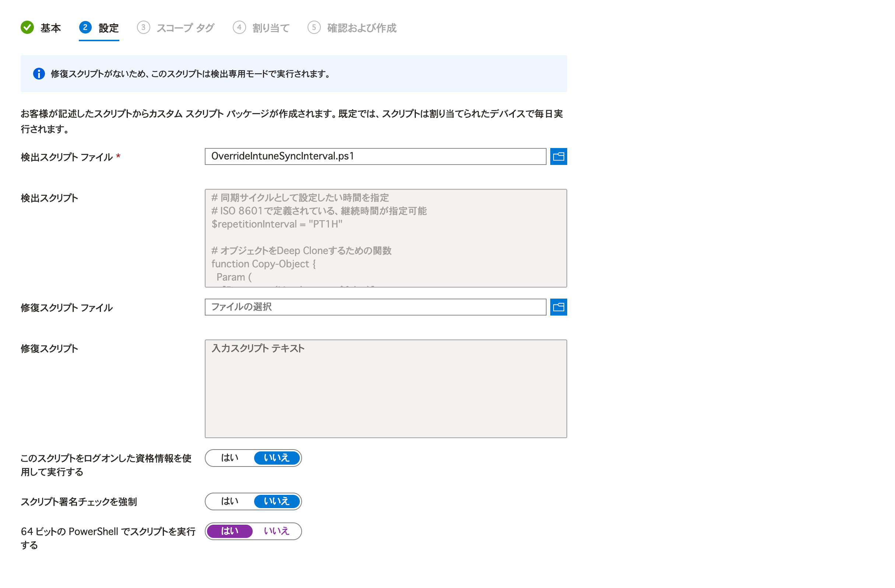Click the function Copy-Object line

pos(264,264)
